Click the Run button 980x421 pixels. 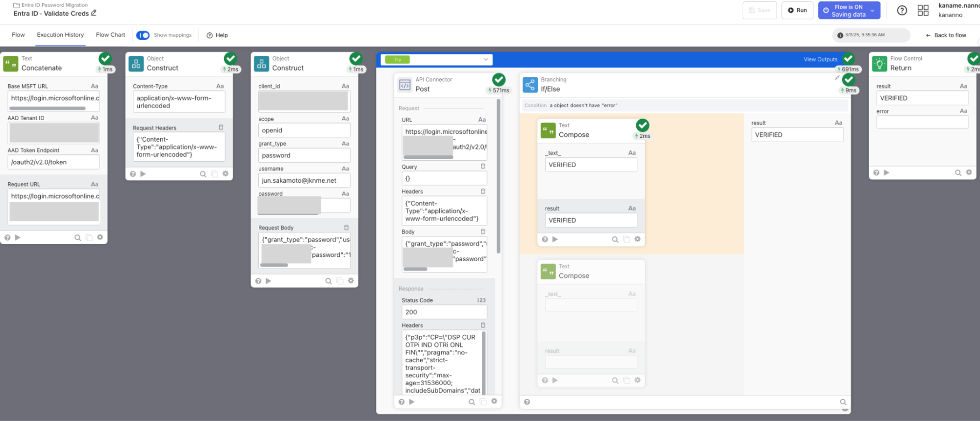[797, 10]
